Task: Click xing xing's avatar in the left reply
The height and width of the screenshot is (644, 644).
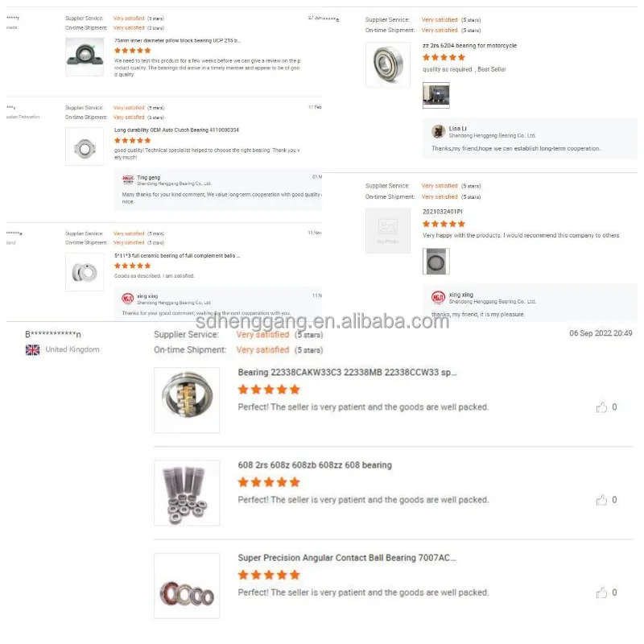Action: pos(128,299)
